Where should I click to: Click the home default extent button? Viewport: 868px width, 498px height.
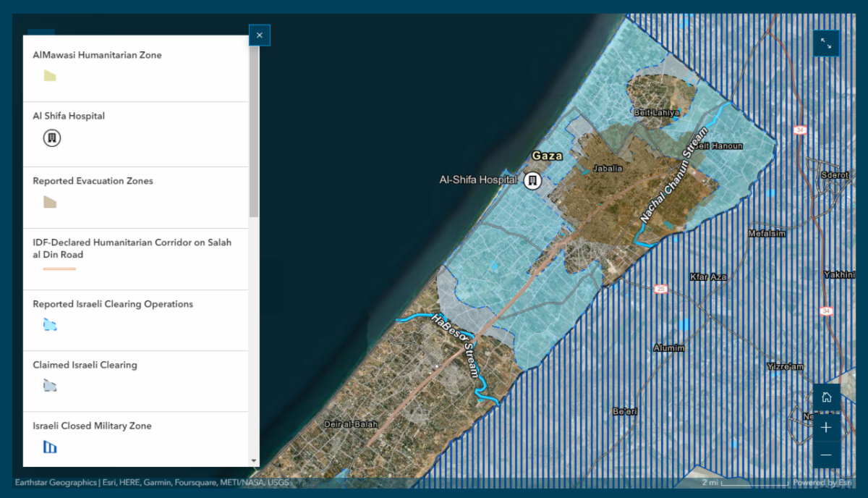[826, 397]
